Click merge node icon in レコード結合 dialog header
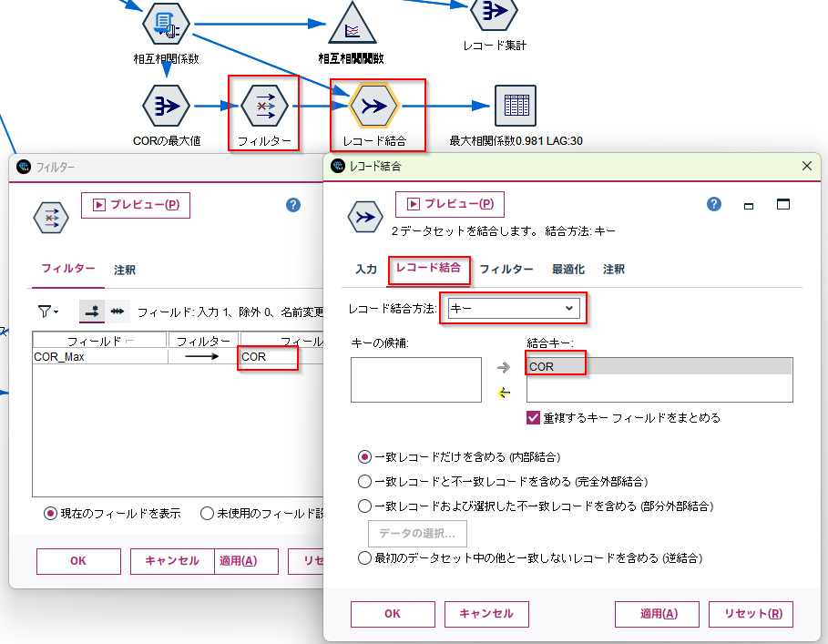The width and height of the screenshot is (828, 644). pyautogui.click(x=365, y=217)
